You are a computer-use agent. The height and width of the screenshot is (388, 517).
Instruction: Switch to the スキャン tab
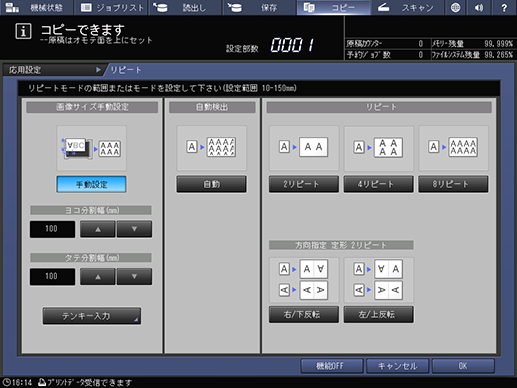[407, 7]
